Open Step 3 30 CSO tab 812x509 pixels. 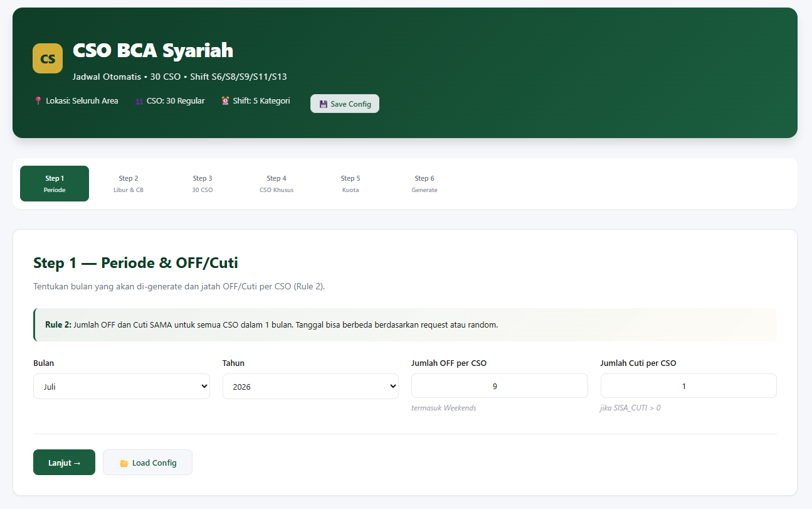click(203, 184)
